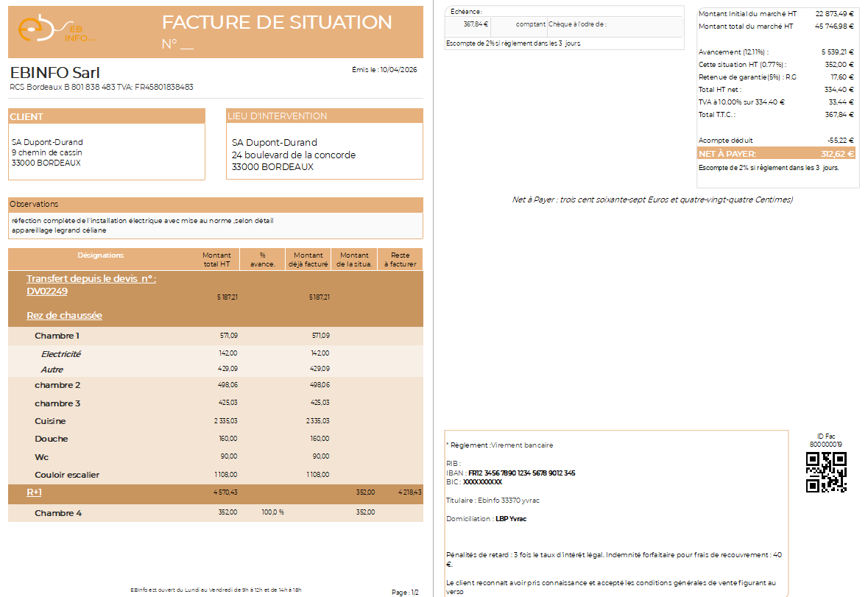Select the Couloir escalier row label

click(67, 475)
